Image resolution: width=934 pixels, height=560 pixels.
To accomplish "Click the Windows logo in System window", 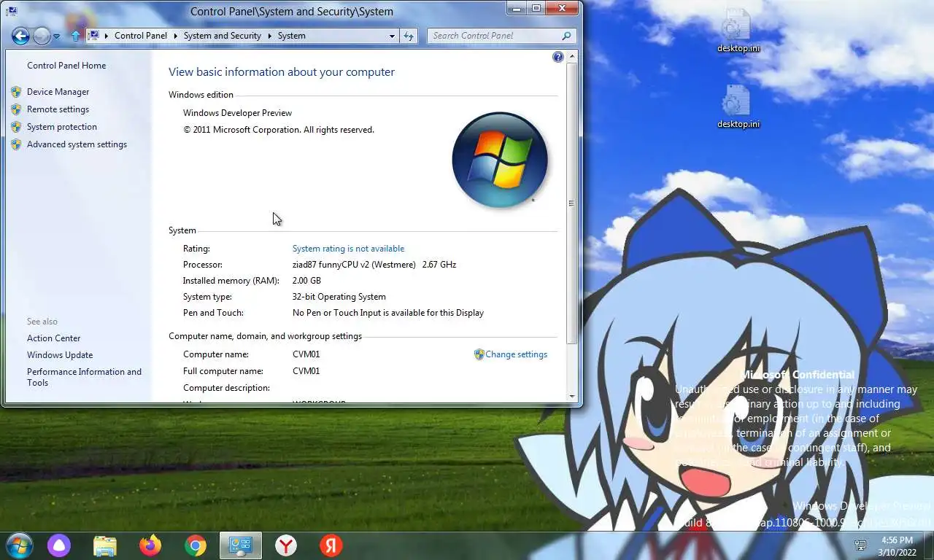I will (500, 160).
